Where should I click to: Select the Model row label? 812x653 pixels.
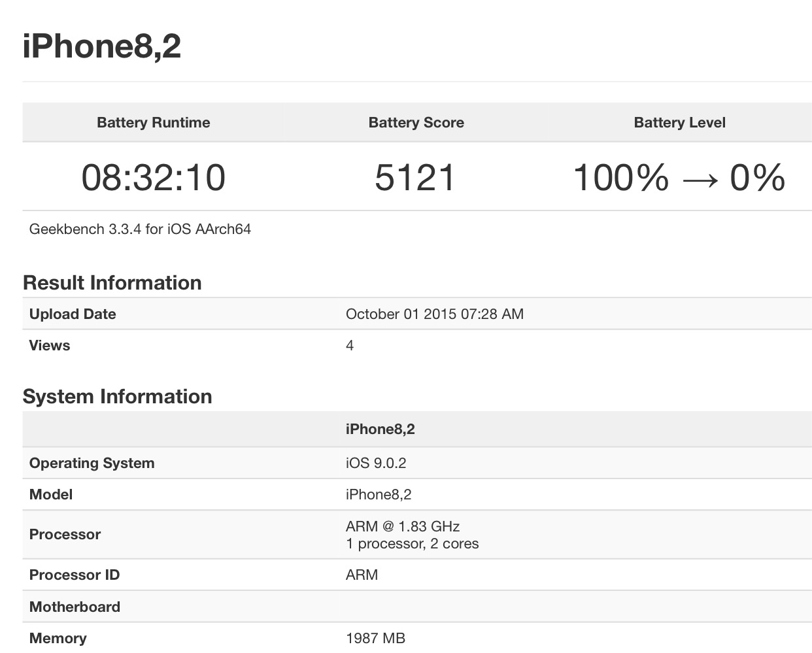click(51, 495)
